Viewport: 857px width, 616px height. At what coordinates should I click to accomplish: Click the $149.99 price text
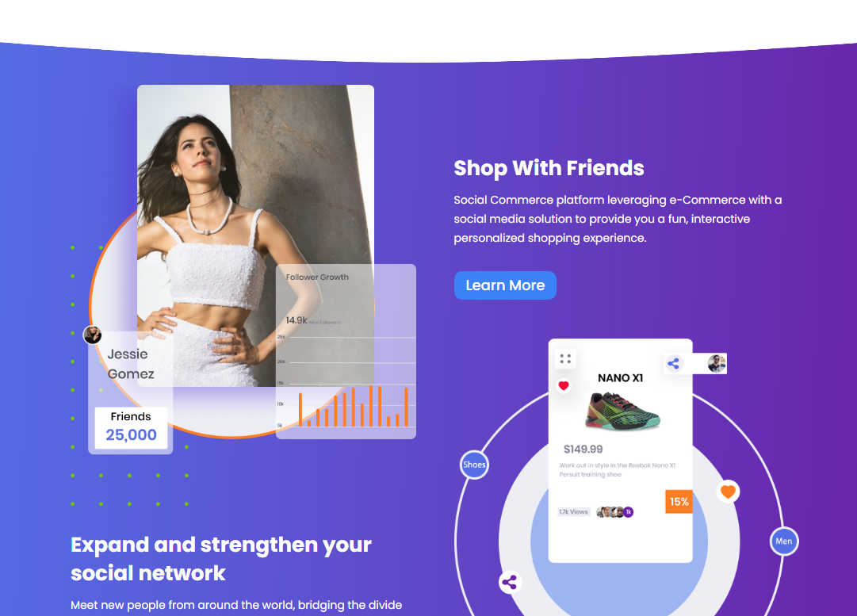click(x=583, y=450)
